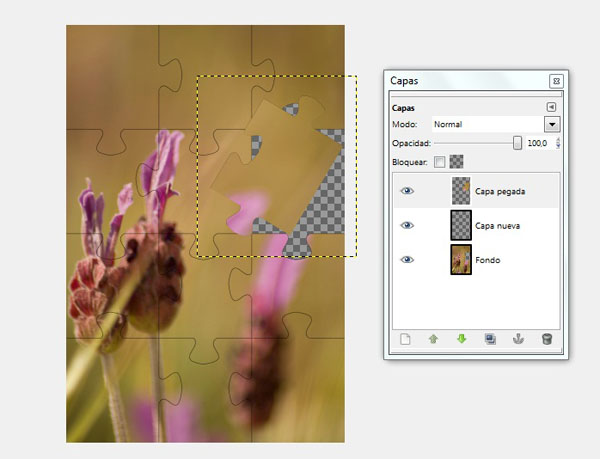This screenshot has width=600, height=459.
Task: Open the Modo dropdown arrow
Action: click(552, 124)
